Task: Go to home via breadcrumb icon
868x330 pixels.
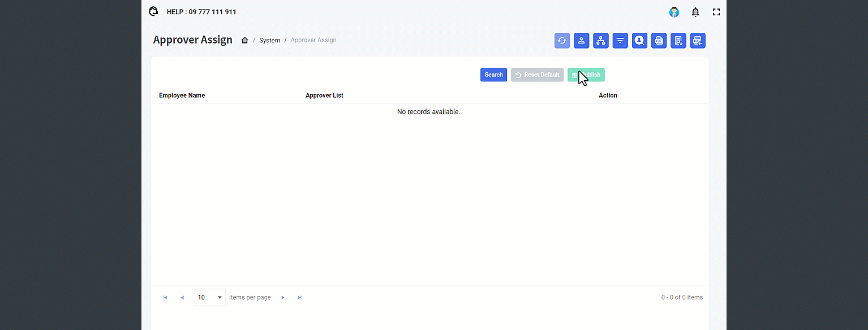Action: pos(244,40)
